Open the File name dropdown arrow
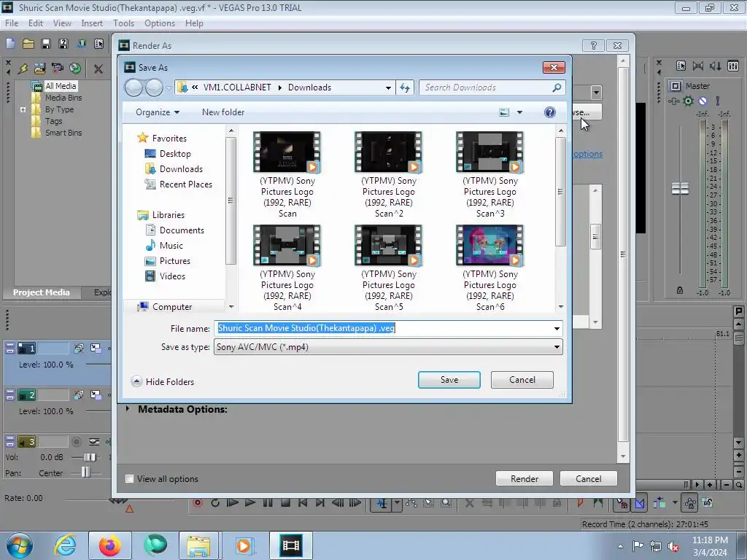 557,329
